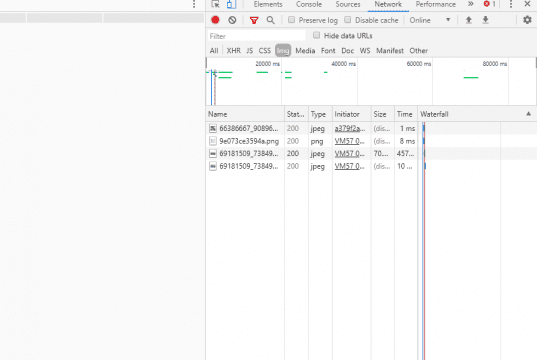Open the Online throttling dropdown
Image resolution: width=537 pixels, height=360 pixels.
coord(430,20)
